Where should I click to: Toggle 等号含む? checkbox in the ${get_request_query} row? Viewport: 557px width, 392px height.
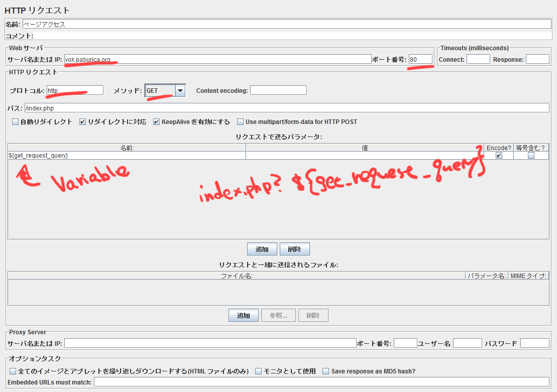coord(531,156)
